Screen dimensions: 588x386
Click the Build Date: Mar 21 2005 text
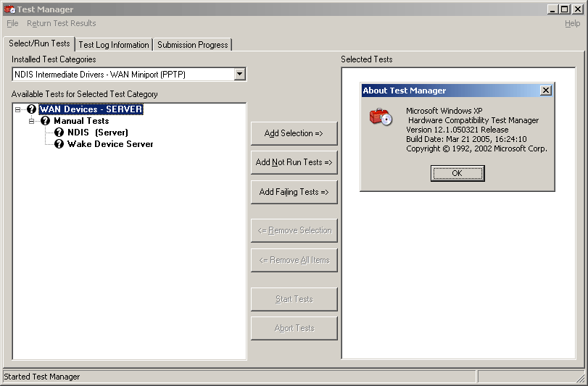click(x=466, y=139)
